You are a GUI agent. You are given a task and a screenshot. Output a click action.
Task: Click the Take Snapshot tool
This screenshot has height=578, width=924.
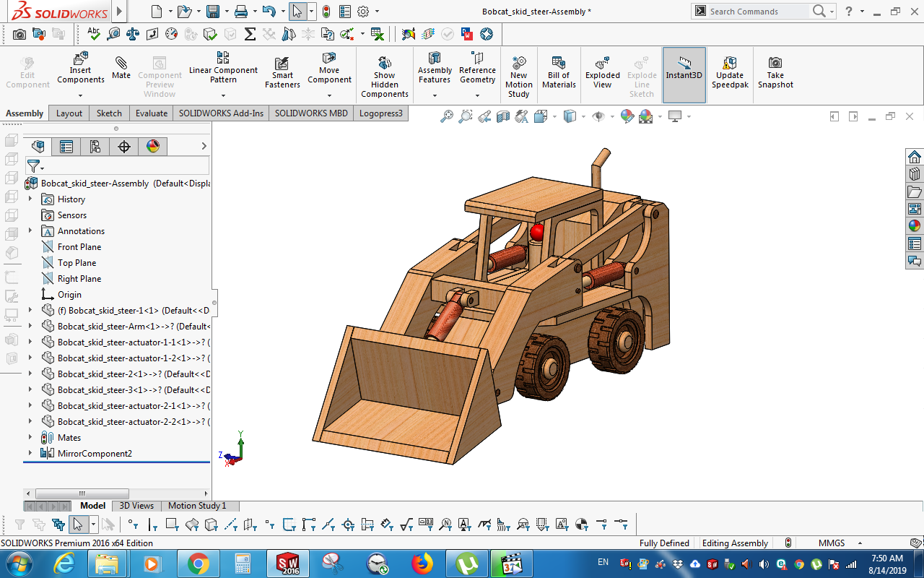click(x=775, y=72)
